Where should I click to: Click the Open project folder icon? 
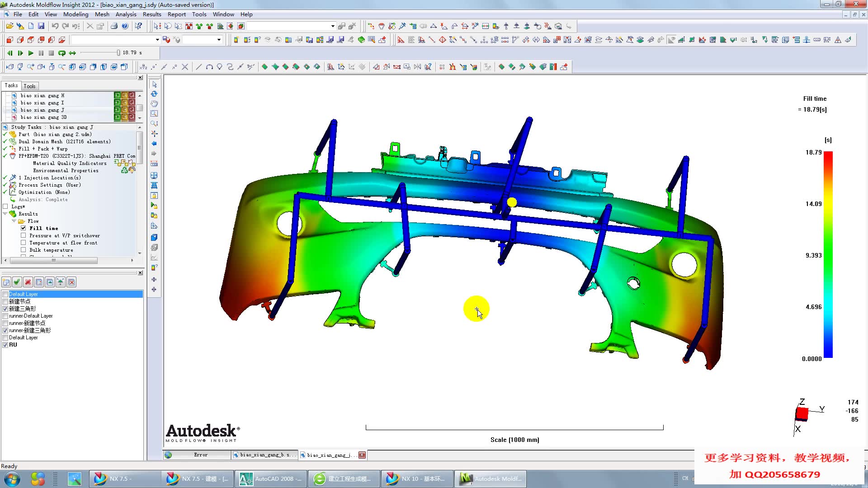pyautogui.click(x=9, y=26)
